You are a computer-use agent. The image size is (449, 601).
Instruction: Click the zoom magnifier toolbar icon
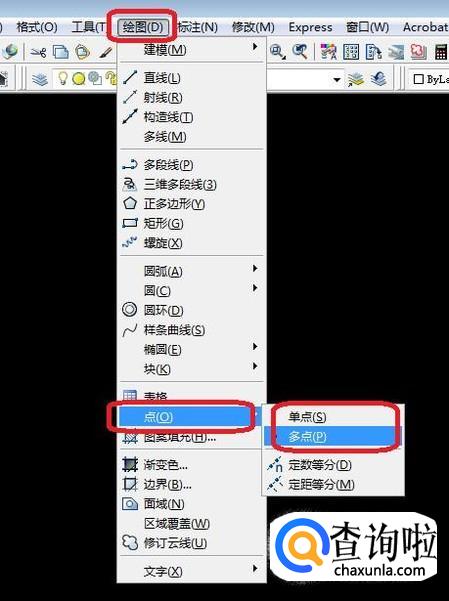coord(277,51)
